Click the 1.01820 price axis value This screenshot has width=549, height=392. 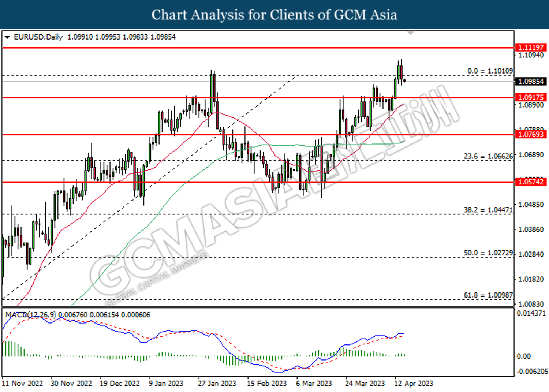(x=531, y=279)
